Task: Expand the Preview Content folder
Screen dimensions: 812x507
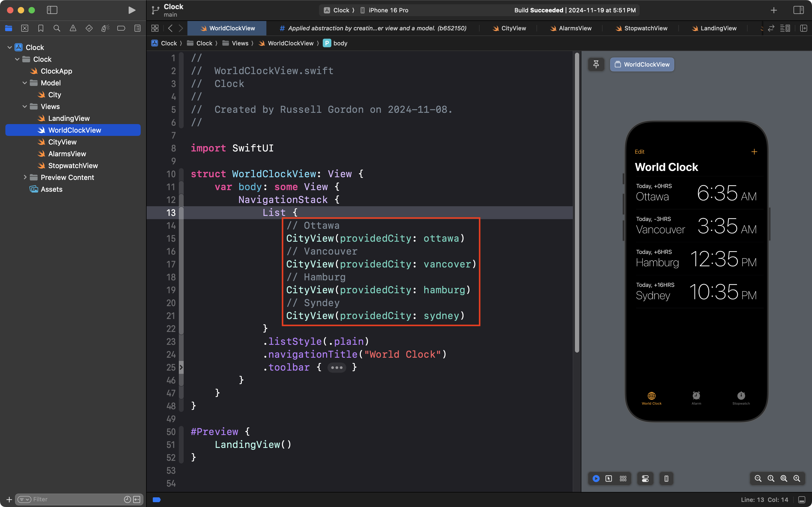Action: pos(25,178)
